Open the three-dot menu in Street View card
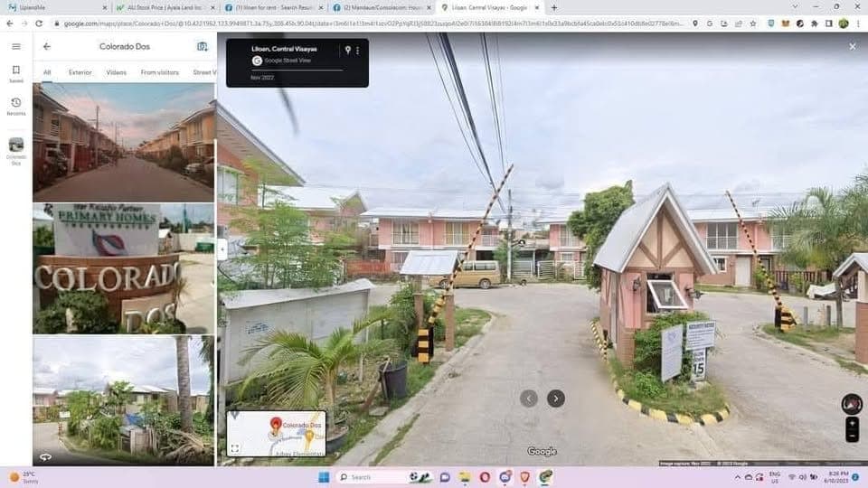Viewport: 868px width, 488px height. (358, 51)
